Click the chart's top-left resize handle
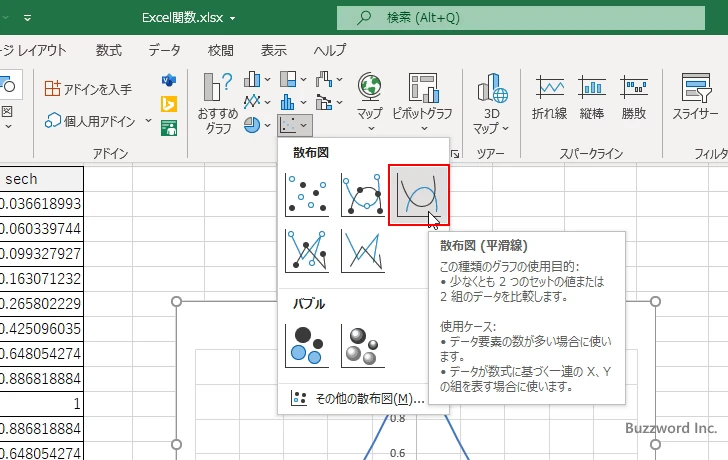The width and height of the screenshot is (728, 460). point(176,302)
